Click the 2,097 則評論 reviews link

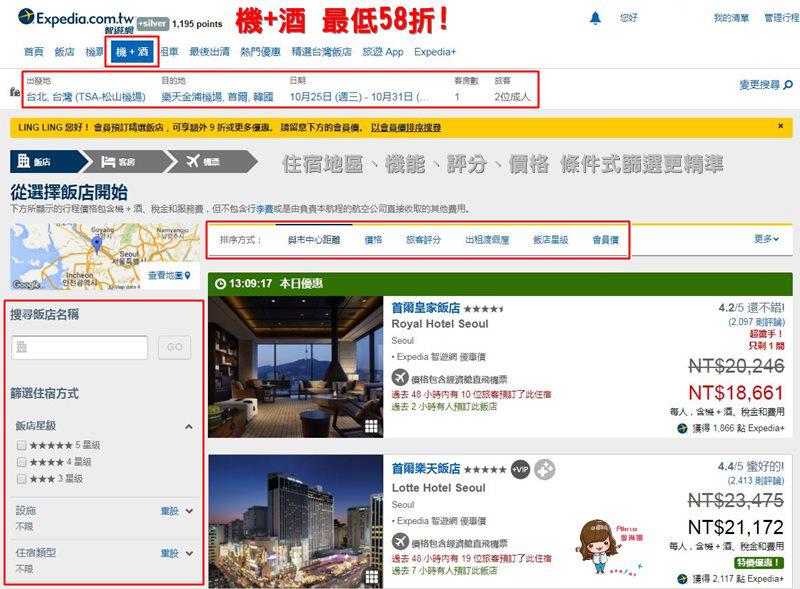coord(756,322)
